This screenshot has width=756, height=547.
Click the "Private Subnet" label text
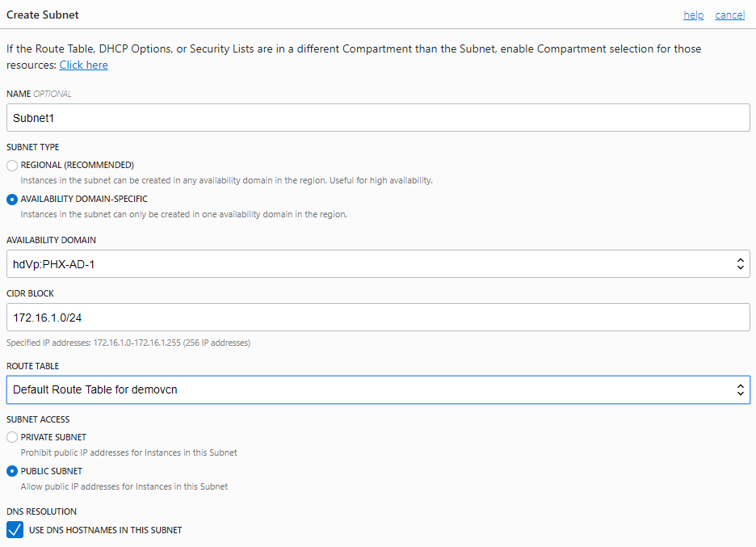[53, 437]
